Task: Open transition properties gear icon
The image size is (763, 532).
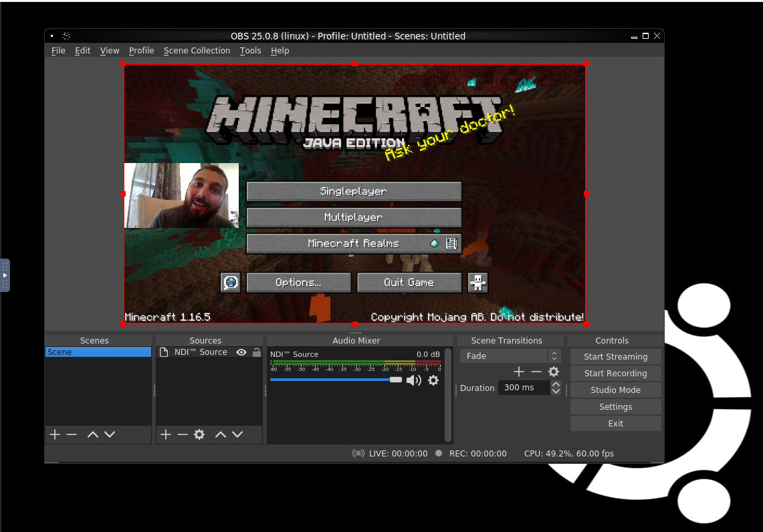Action: coord(554,372)
